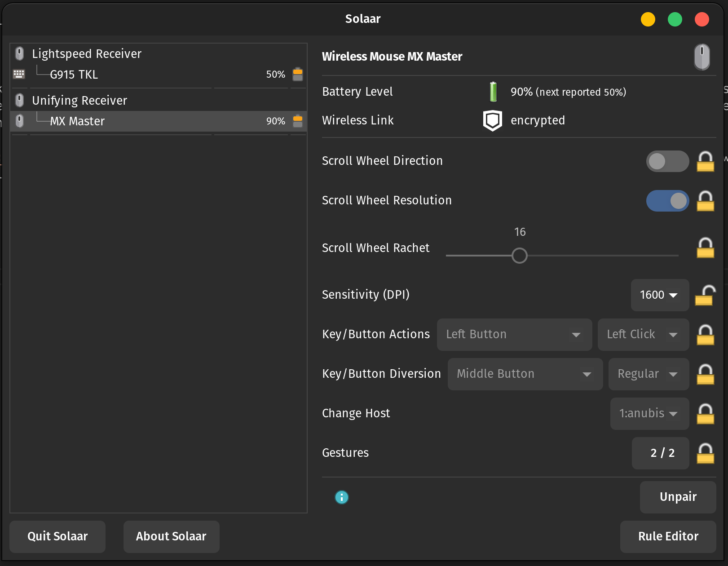Screen dimensions: 728x566
Task: Click the 'encrypted' wireless link text
Action: (x=538, y=120)
